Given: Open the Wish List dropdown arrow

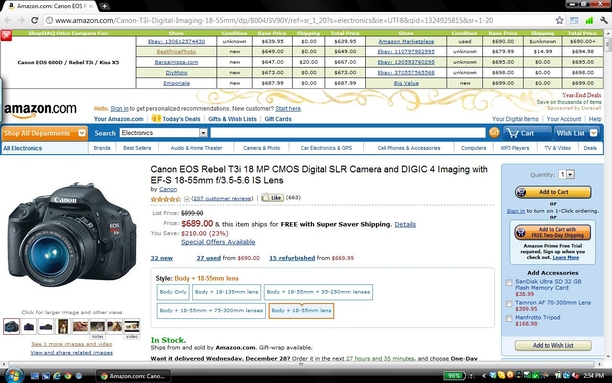Looking at the screenshot, I should 594,133.
